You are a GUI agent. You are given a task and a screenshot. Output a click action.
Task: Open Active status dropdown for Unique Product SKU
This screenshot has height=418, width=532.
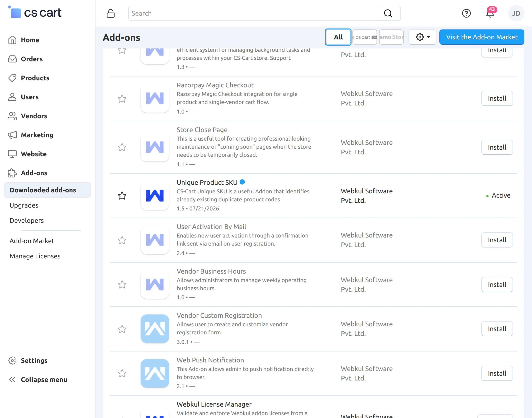coord(498,195)
